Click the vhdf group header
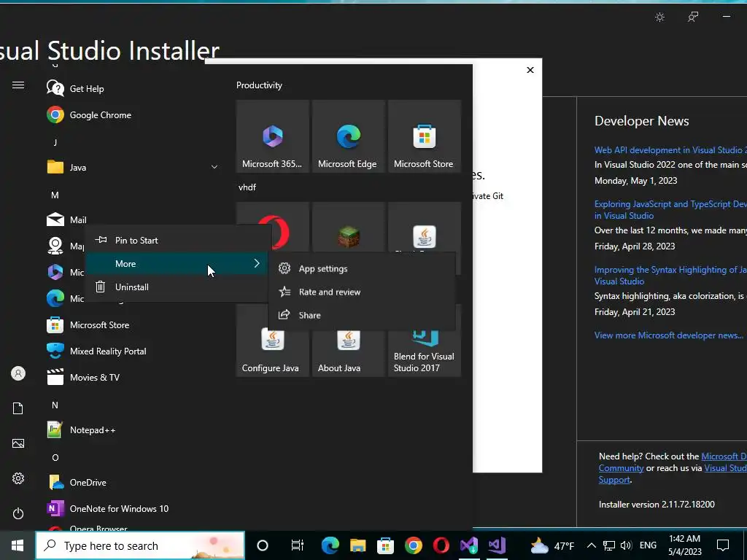Screen dimensions: 747x560 (247, 187)
